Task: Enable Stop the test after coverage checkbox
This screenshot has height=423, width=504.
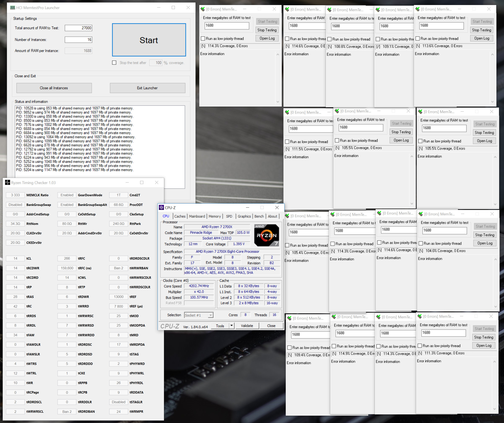Action: pos(114,63)
